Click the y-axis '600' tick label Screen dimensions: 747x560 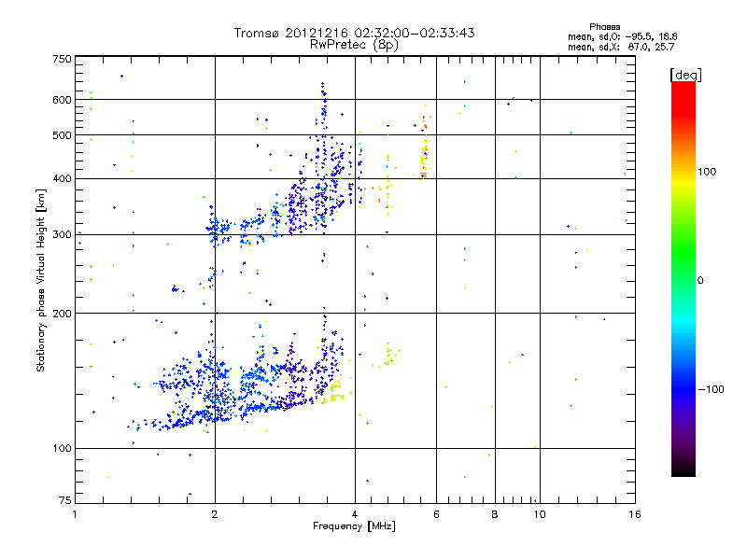coord(63,100)
